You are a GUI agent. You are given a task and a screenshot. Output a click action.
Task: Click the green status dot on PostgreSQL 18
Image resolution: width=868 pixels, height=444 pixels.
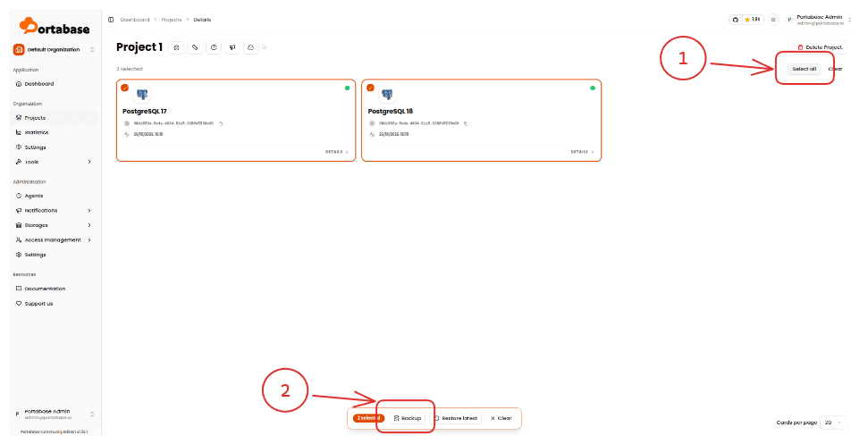coord(593,88)
